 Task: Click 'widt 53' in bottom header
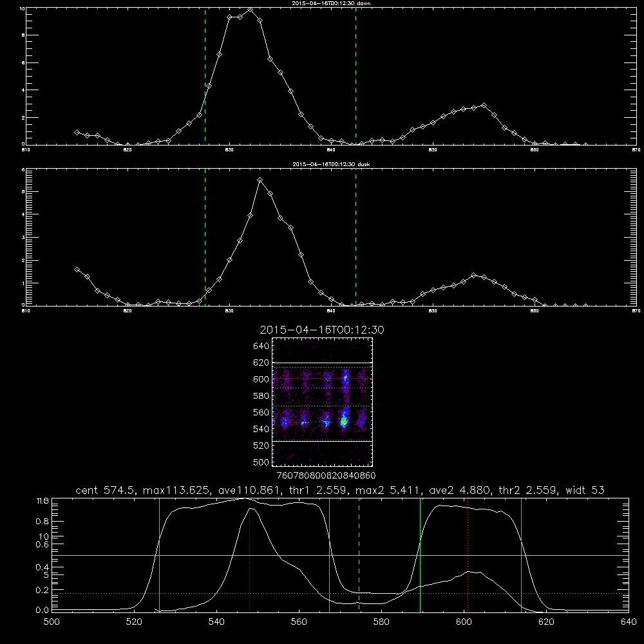(585, 490)
